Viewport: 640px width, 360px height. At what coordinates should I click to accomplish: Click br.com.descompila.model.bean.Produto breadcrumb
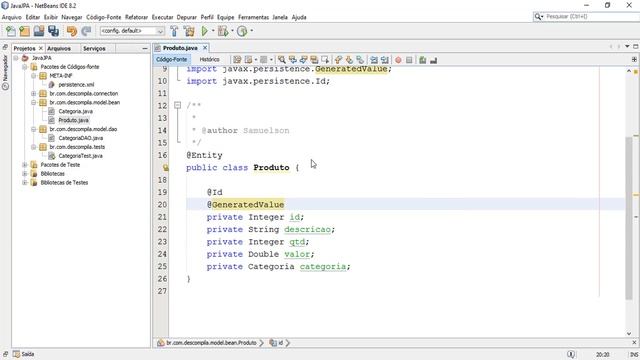click(x=211, y=343)
